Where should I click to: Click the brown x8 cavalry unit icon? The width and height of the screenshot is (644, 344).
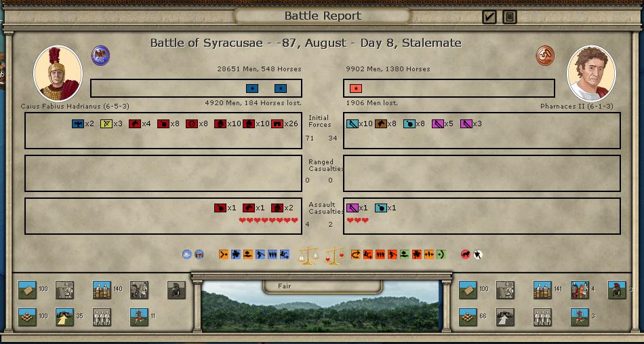click(x=381, y=123)
